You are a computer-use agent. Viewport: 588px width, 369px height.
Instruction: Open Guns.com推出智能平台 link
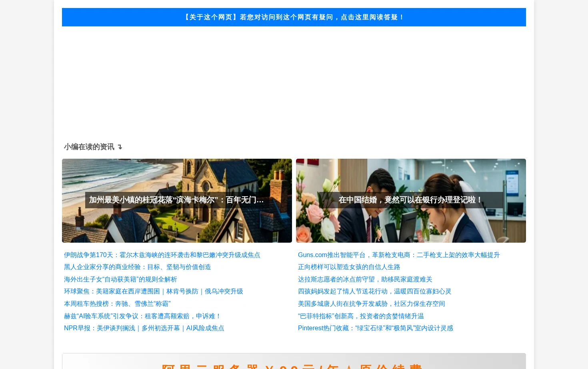(399, 255)
